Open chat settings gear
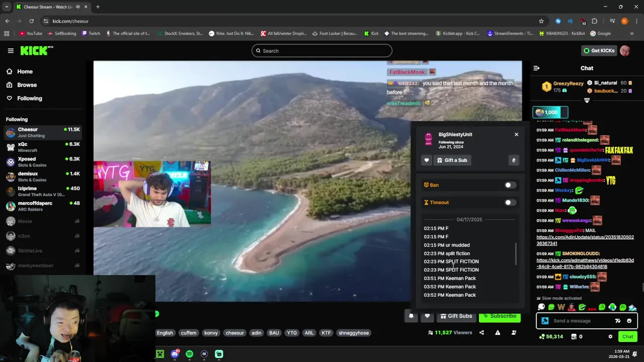 (610, 336)
